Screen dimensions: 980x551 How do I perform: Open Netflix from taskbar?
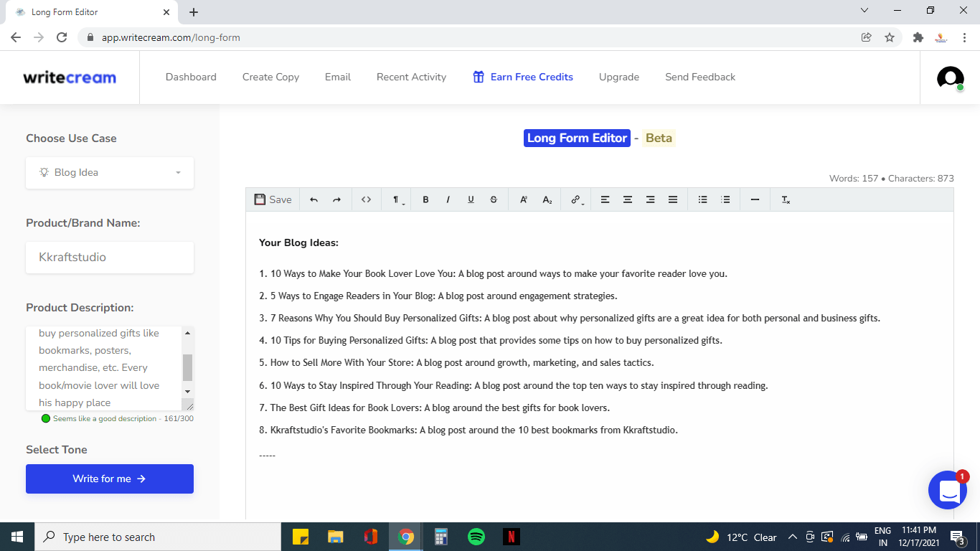click(x=511, y=537)
